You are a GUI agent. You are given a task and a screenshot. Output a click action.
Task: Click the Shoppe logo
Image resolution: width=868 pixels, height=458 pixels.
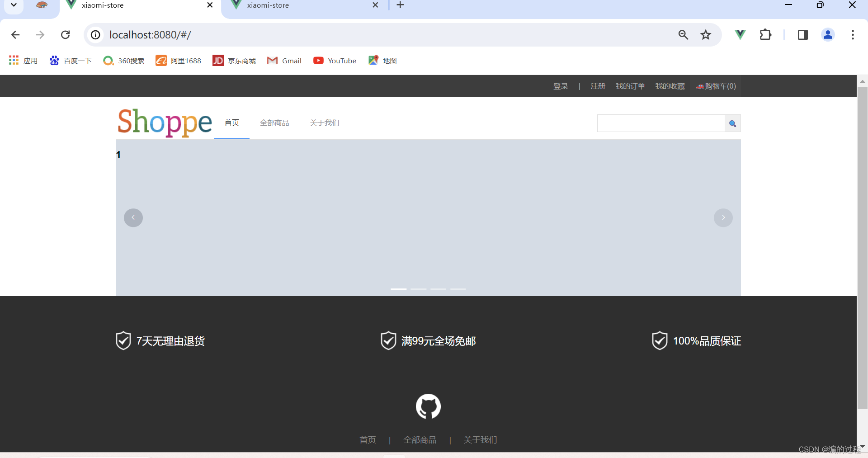(165, 122)
